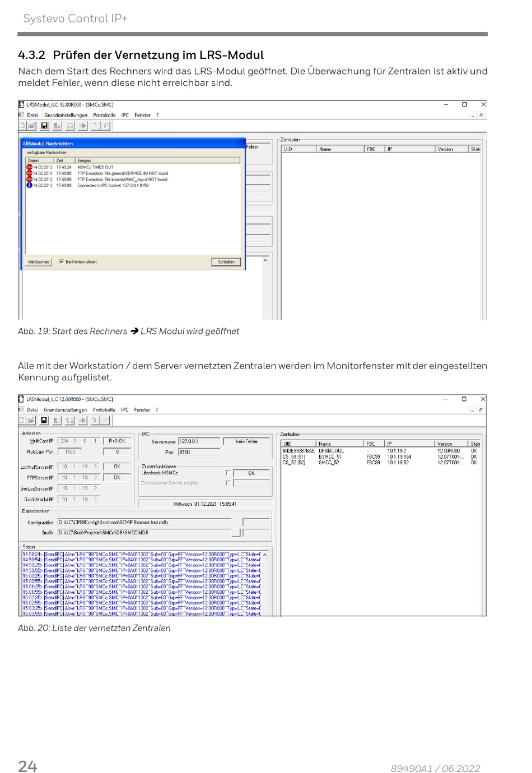Viewport: 532px width, 773px height.
Task: Click the New file icon in the lower LRSModul window
Action: [22, 420]
